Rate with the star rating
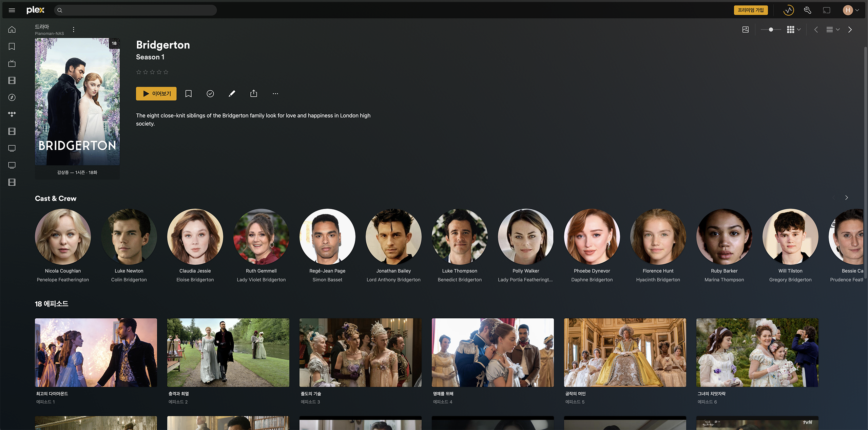This screenshot has height=430, width=868. click(152, 72)
